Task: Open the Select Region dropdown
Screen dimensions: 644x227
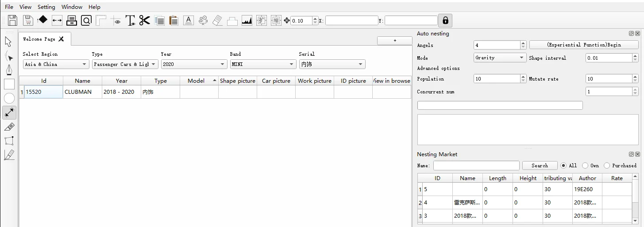Action: [x=56, y=64]
